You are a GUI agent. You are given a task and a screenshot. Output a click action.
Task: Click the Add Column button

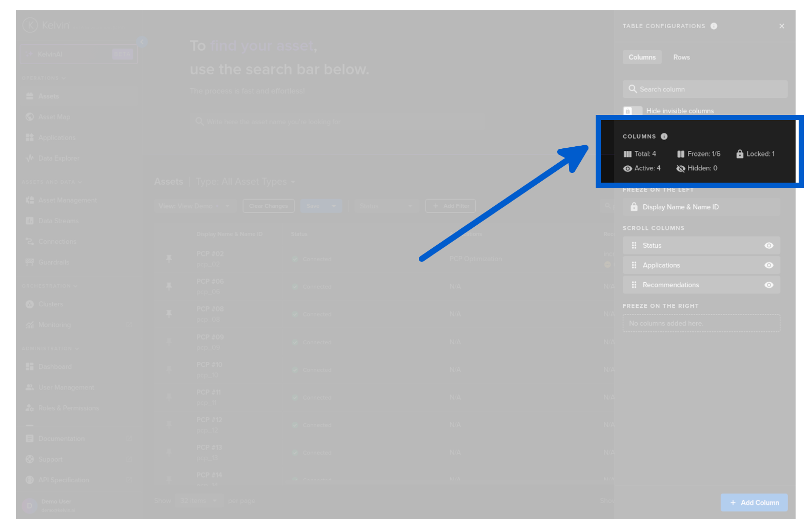pos(754,502)
